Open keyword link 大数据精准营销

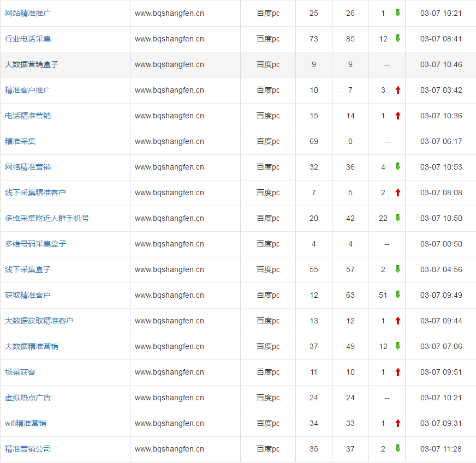point(32,346)
